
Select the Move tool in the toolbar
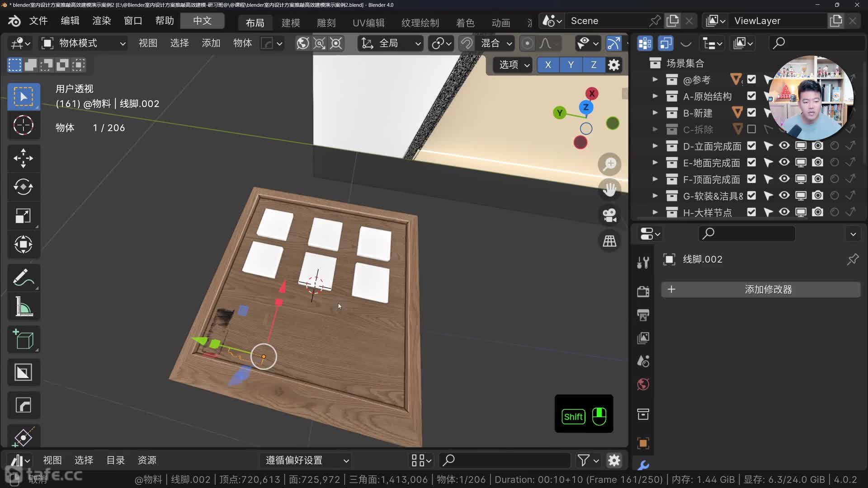click(x=23, y=158)
